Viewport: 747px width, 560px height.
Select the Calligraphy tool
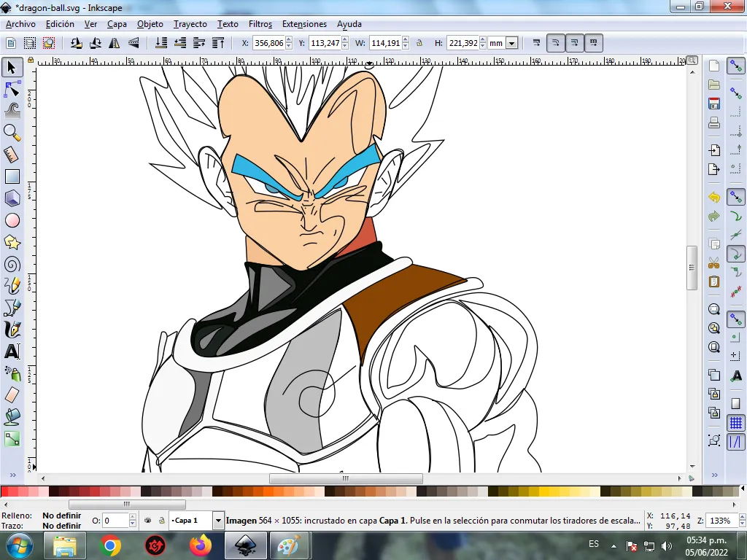coord(12,330)
